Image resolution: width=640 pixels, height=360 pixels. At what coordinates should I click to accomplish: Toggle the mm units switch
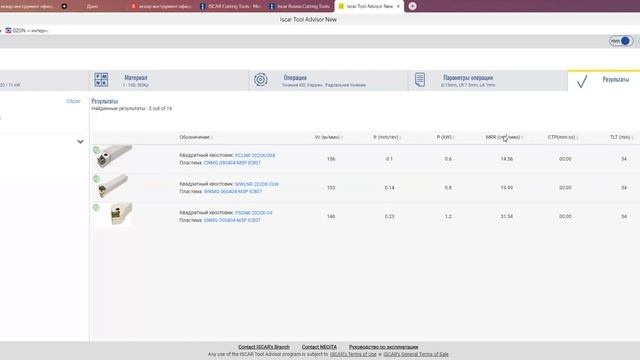click(x=621, y=41)
